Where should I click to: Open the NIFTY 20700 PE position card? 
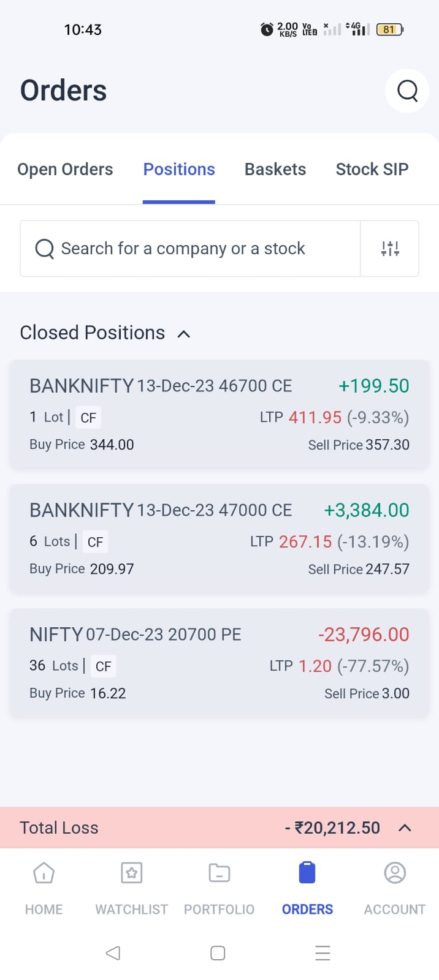coord(219,663)
